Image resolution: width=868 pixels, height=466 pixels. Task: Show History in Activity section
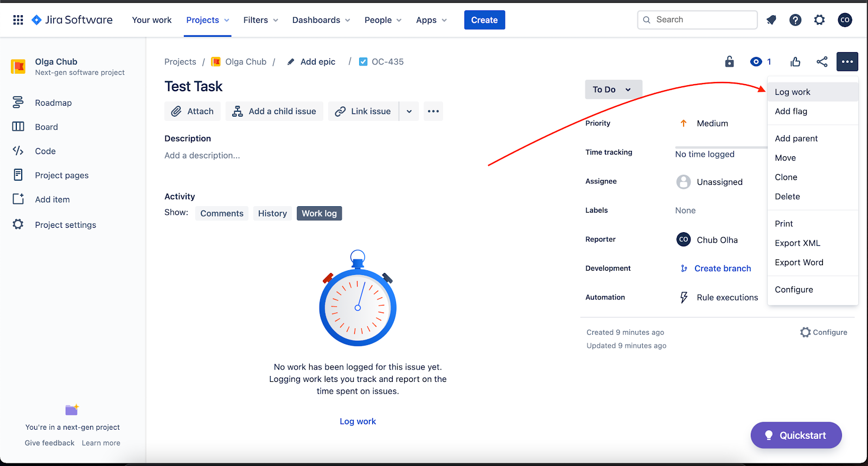[x=272, y=213]
